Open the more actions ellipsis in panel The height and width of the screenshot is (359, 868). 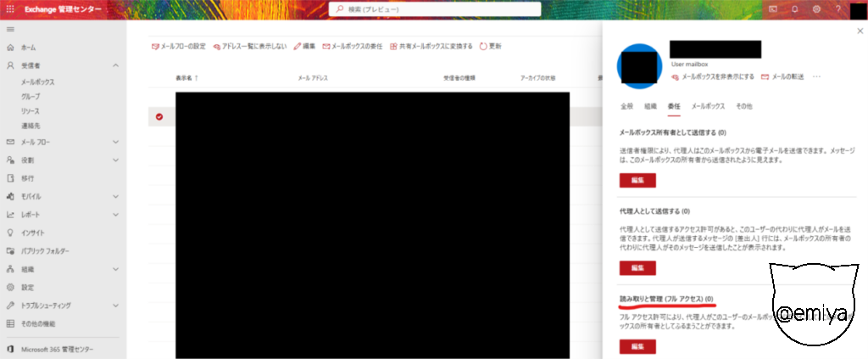click(817, 76)
